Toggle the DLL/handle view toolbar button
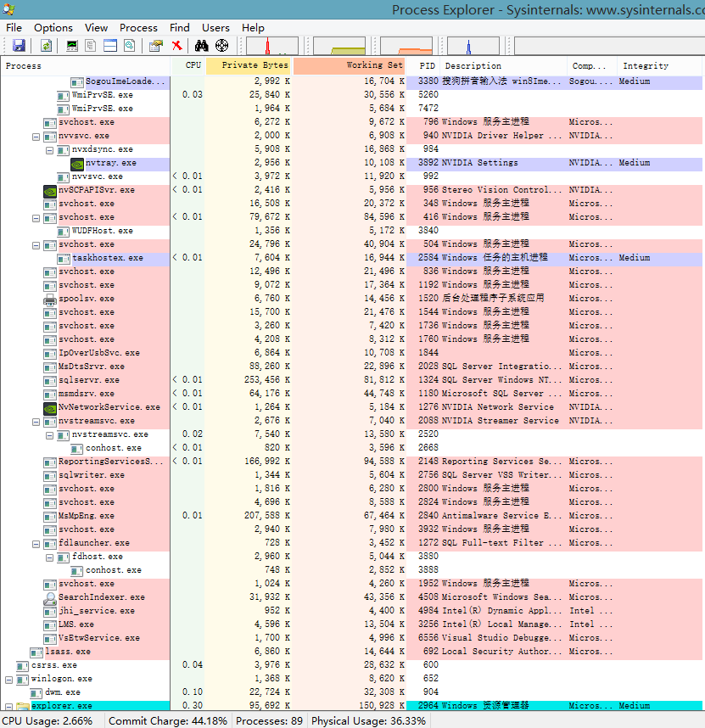 pos(129,45)
